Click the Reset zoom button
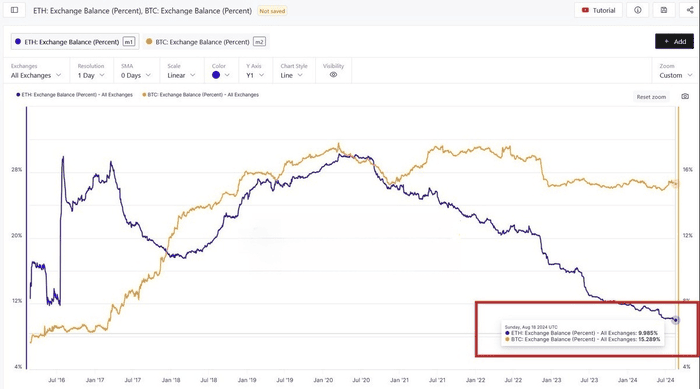This screenshot has width=700, height=389. click(651, 97)
